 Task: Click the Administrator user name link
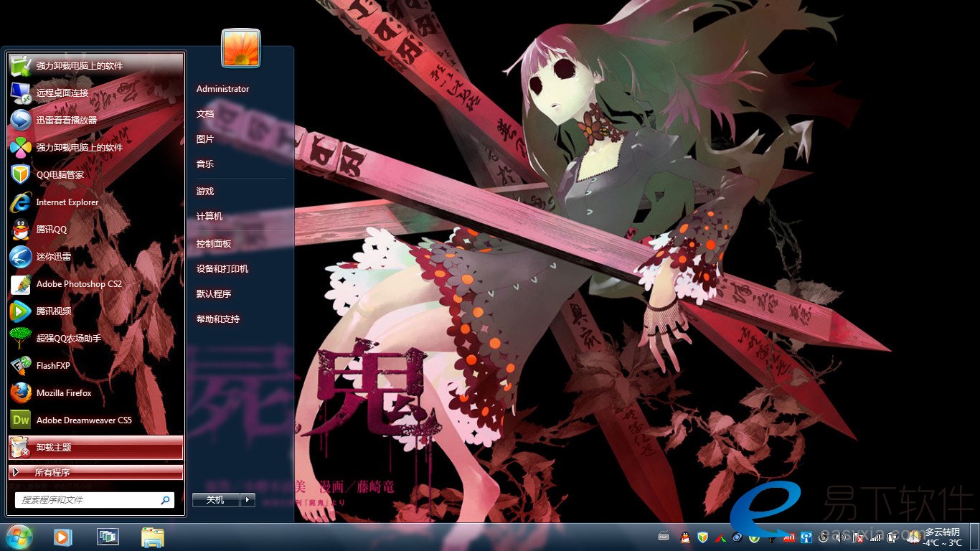point(222,89)
